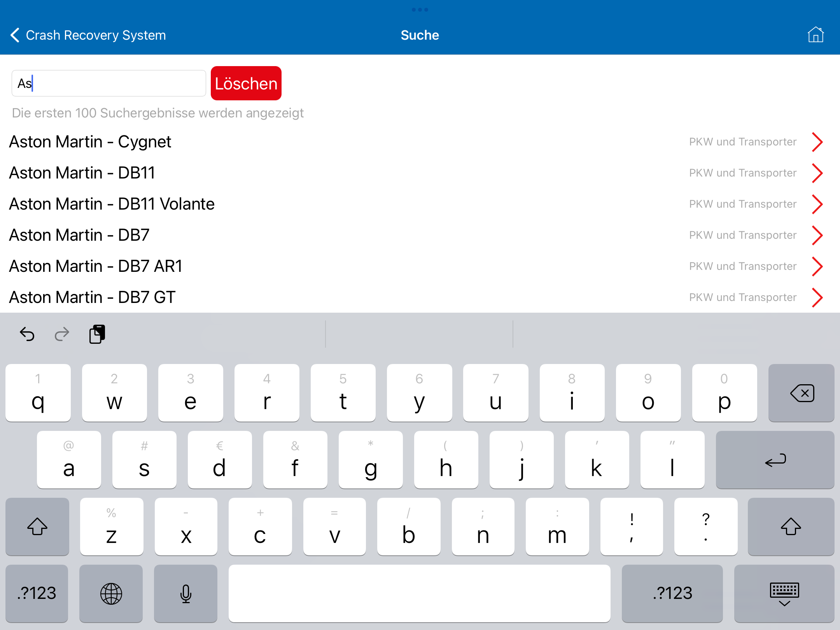Tap the m key

click(557, 527)
